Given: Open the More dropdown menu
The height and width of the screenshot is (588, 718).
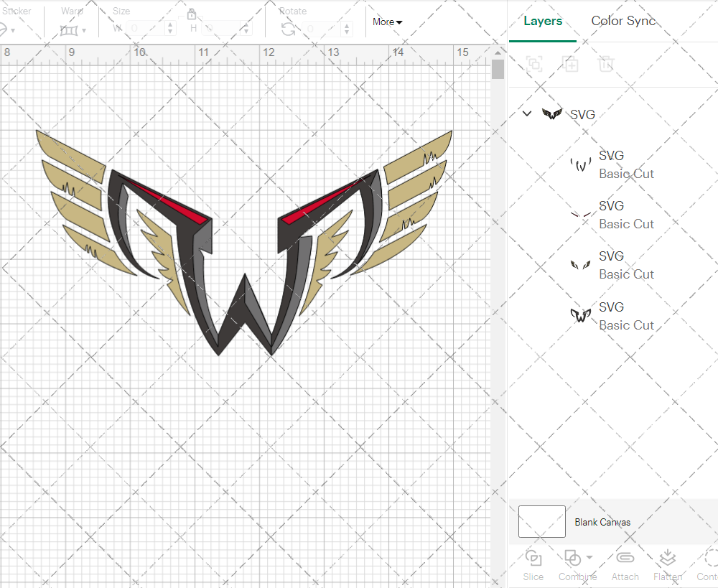Looking at the screenshot, I should [x=388, y=22].
